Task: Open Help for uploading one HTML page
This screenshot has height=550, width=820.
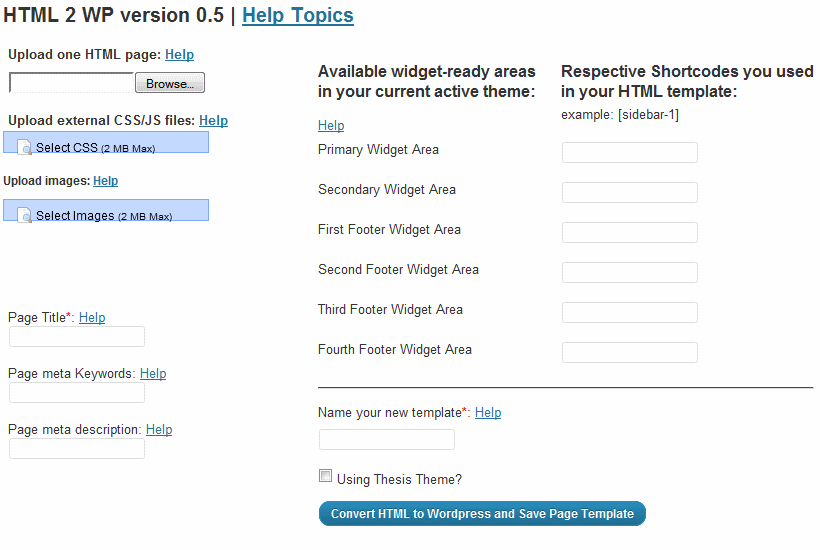Action: (179, 55)
